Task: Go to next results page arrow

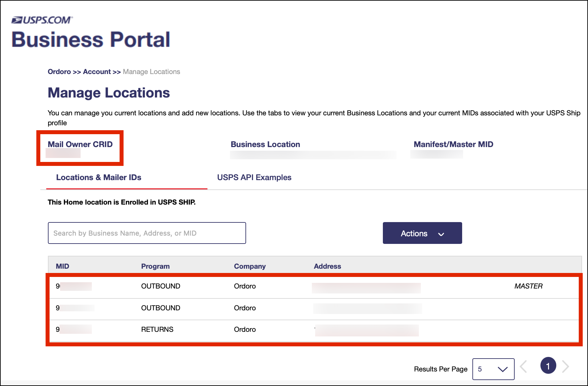Action: click(566, 366)
